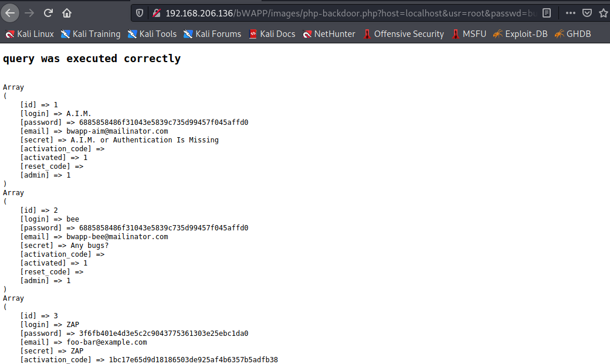The width and height of the screenshot is (610, 364).
Task: Open the page actions three-dot menu
Action: tap(570, 13)
